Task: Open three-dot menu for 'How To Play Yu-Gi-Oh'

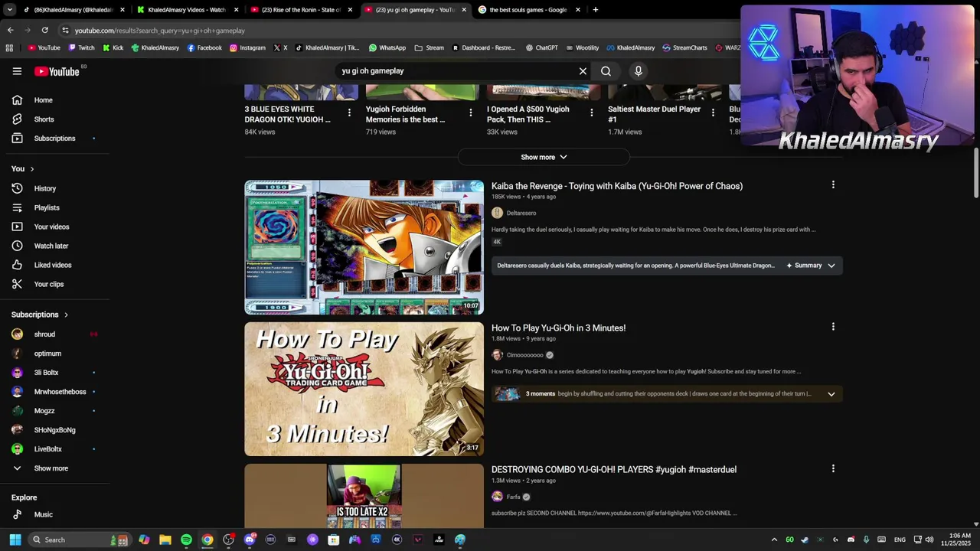Action: pos(833,327)
